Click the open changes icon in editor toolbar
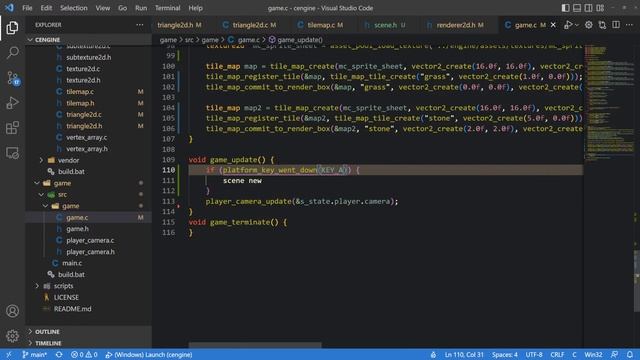The image size is (640, 360). [x=602, y=25]
